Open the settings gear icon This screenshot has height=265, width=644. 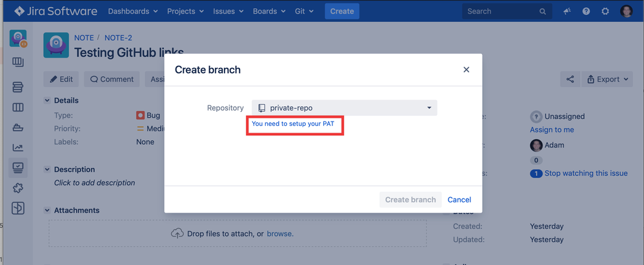[x=605, y=12]
